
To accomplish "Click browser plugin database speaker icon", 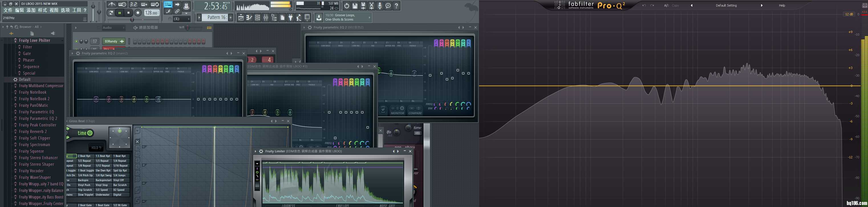I will tap(53, 33).
